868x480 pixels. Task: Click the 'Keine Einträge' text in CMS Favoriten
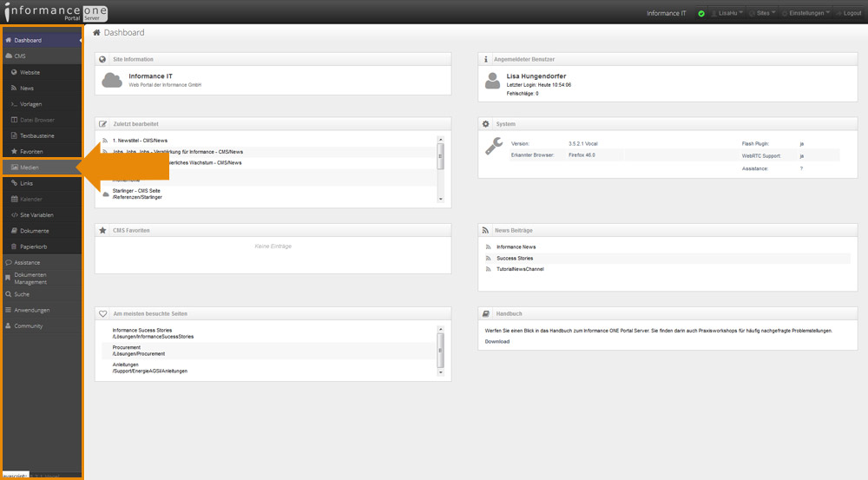[x=273, y=247]
